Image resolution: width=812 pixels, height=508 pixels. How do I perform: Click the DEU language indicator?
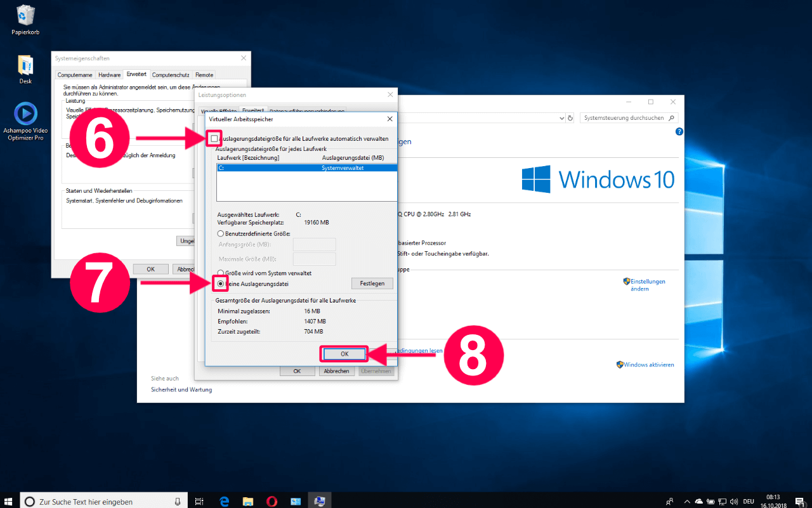tap(749, 501)
